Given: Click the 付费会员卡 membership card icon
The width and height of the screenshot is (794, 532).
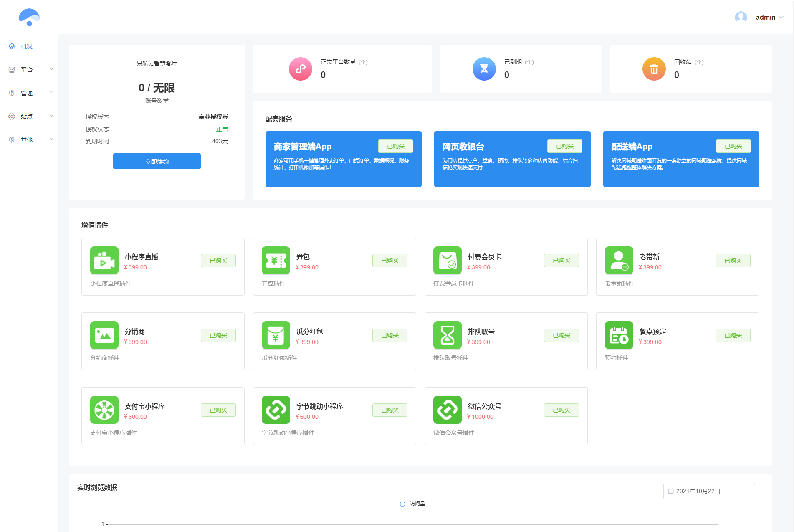Looking at the screenshot, I should (x=447, y=260).
